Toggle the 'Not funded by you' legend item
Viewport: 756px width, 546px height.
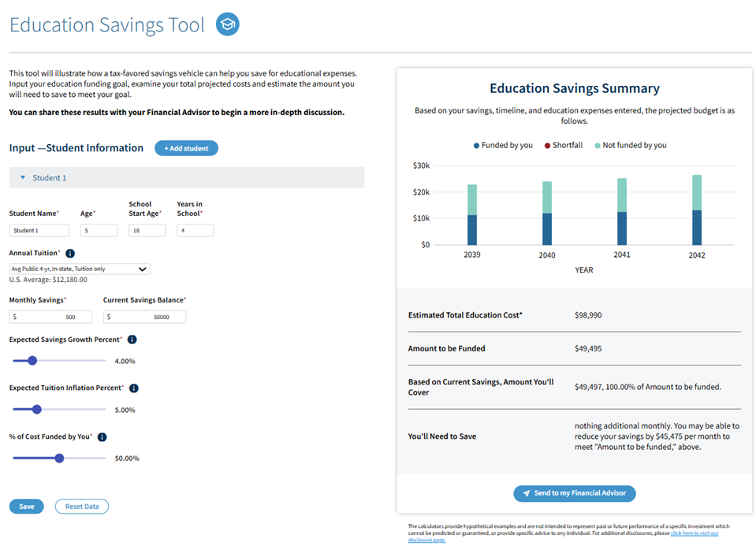pos(631,145)
